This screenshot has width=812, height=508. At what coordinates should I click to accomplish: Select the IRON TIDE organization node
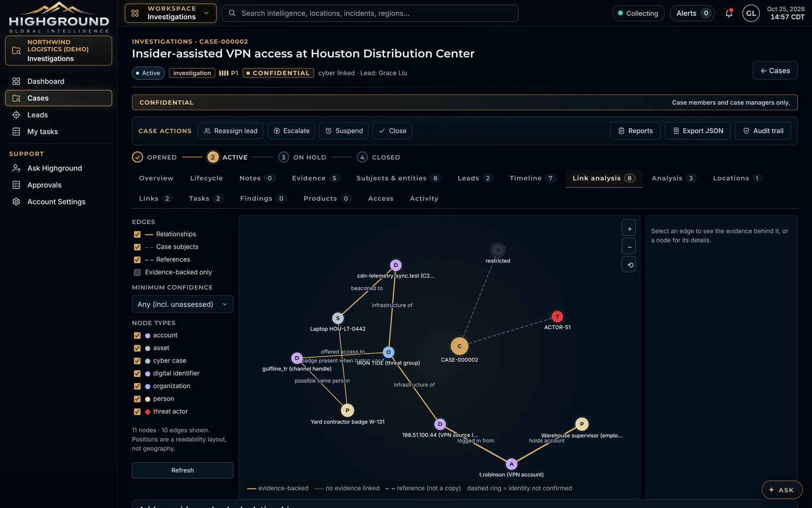(x=389, y=352)
